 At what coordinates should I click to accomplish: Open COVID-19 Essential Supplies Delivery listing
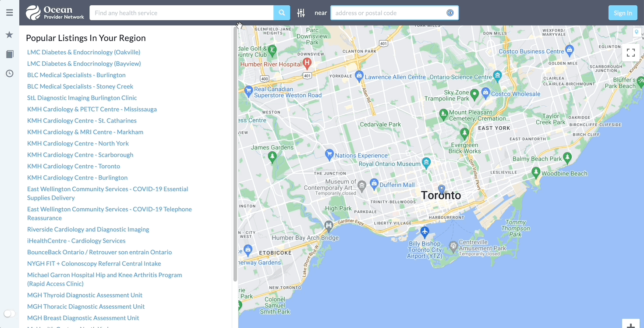pyautogui.click(x=107, y=193)
